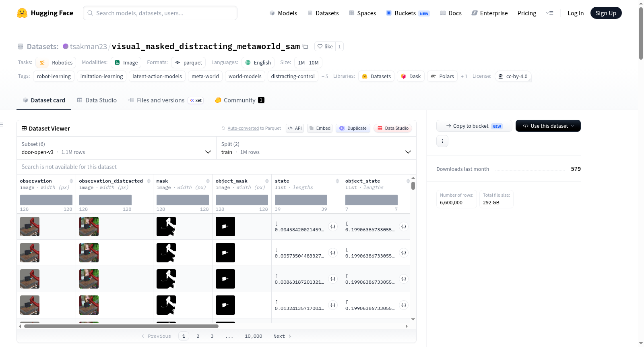Expand JSON for state 0.01324135717004
The width and height of the screenshot is (644, 347).
point(333,305)
